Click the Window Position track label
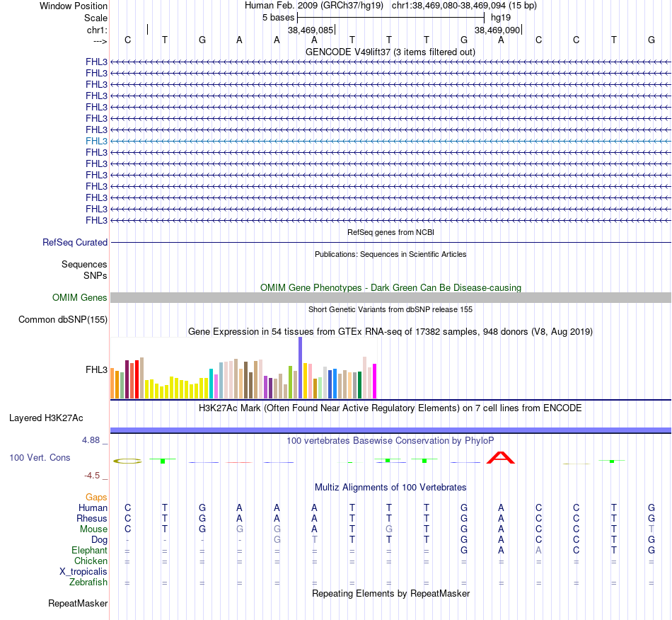The width and height of the screenshot is (672, 620). (74, 6)
